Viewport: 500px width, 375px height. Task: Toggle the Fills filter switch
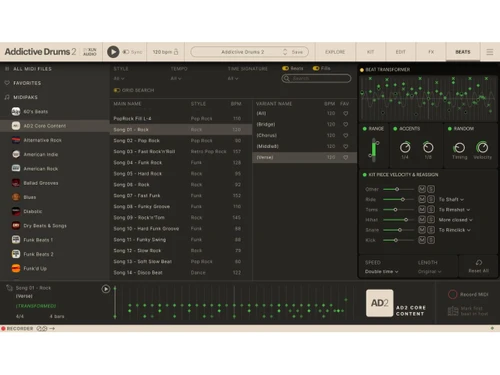(316, 68)
